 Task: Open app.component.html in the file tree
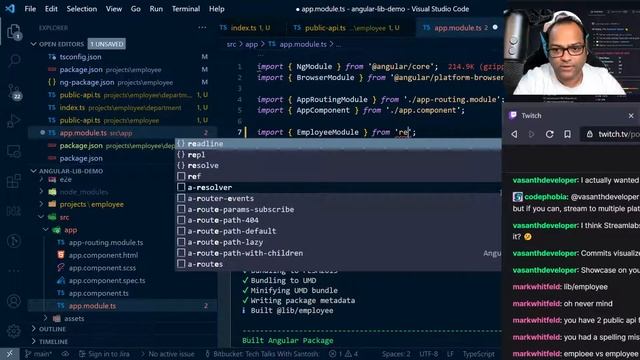click(x=103, y=255)
